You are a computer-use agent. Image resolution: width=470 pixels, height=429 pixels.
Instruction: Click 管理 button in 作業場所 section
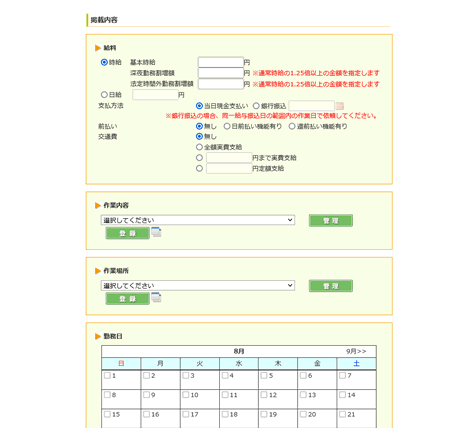tap(331, 286)
